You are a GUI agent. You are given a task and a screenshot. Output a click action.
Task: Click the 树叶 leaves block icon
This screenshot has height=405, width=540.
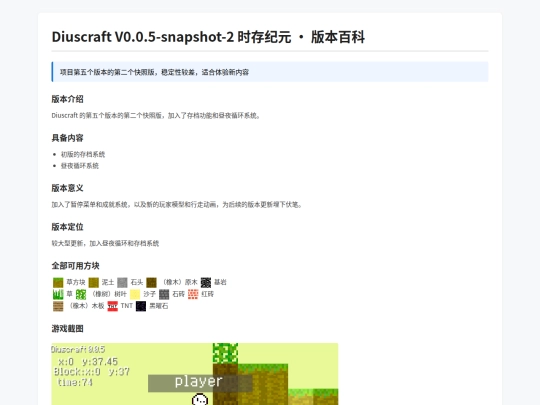pyautogui.click(x=81, y=294)
